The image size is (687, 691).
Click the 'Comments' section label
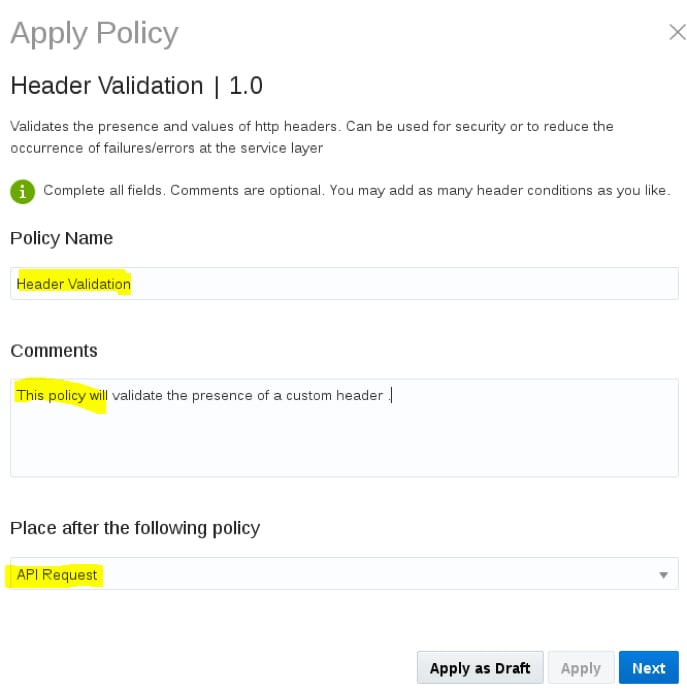(54, 351)
